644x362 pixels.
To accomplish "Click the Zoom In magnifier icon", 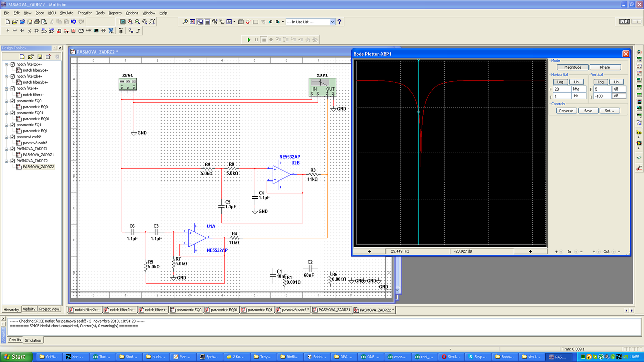I will coord(130,22).
